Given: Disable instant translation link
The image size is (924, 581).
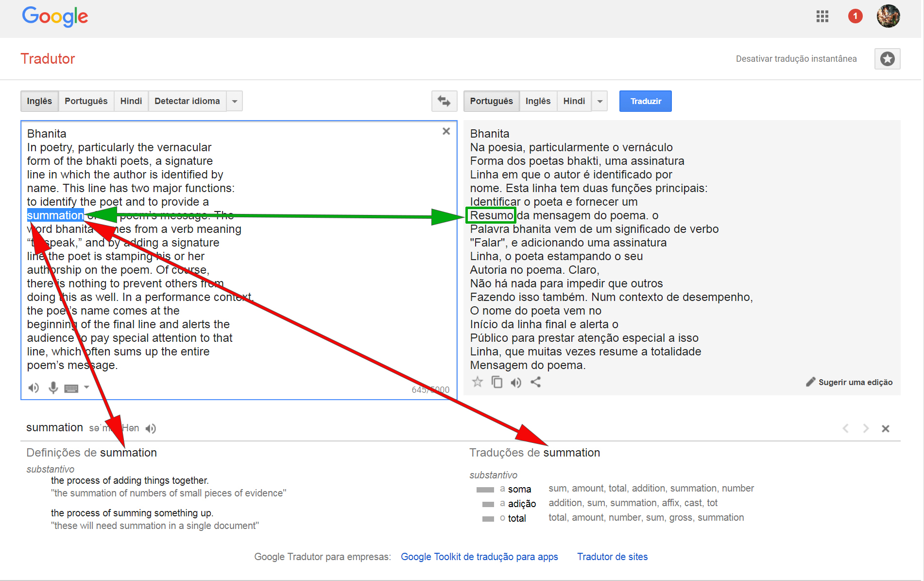Looking at the screenshot, I should click(796, 59).
